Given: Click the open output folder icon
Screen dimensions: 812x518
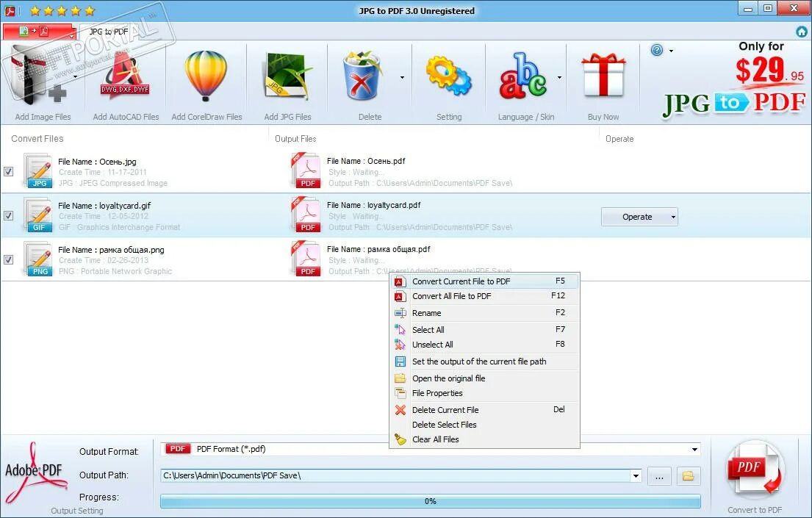Looking at the screenshot, I should click(x=689, y=475).
